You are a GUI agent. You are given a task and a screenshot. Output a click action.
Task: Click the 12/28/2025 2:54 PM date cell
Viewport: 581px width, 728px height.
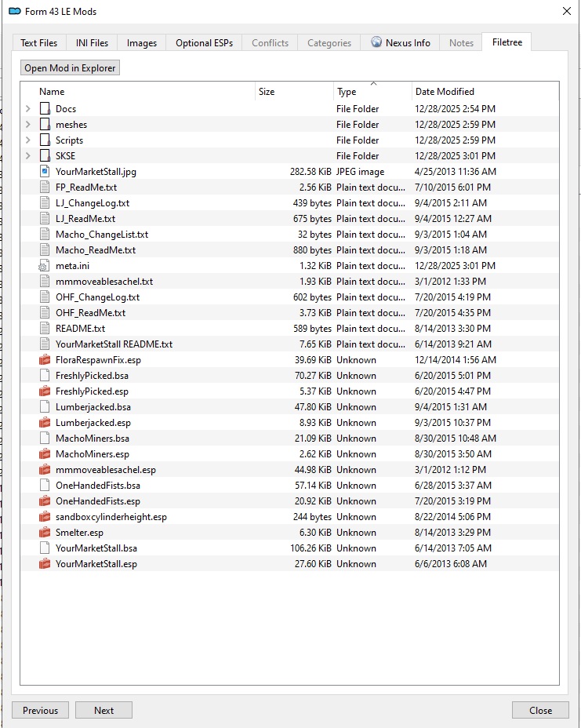tap(455, 108)
